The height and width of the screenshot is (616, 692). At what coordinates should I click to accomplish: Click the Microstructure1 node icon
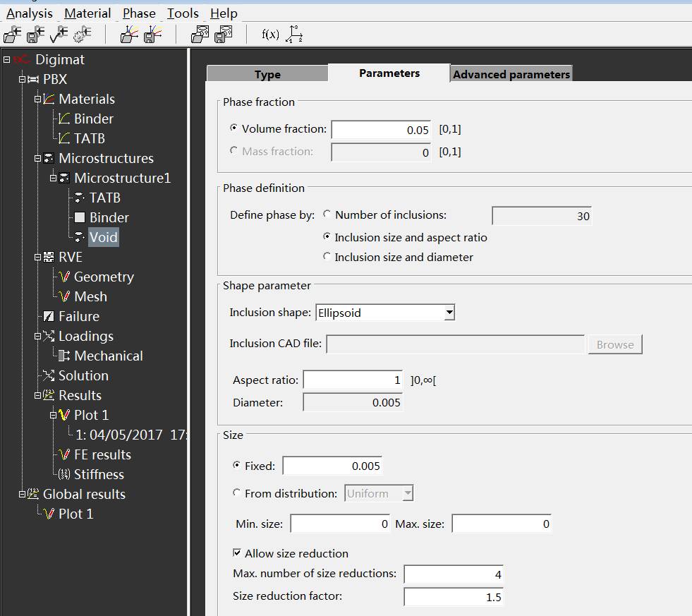[x=64, y=178]
